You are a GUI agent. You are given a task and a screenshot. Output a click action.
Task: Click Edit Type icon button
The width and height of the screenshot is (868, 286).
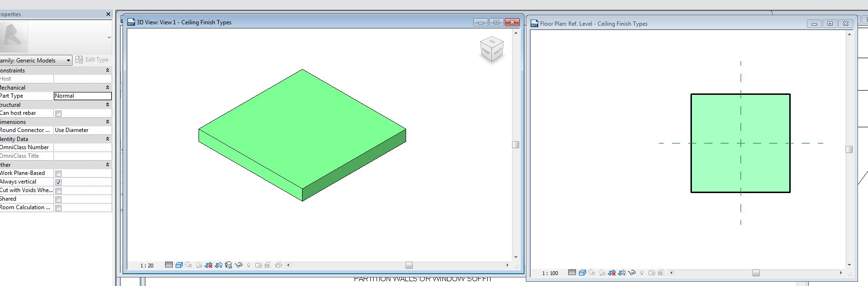(92, 60)
